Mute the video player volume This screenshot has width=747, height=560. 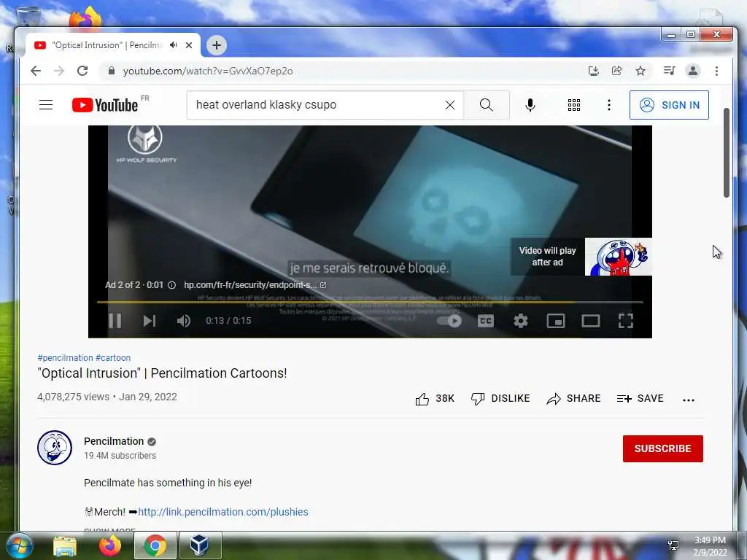coord(183,321)
